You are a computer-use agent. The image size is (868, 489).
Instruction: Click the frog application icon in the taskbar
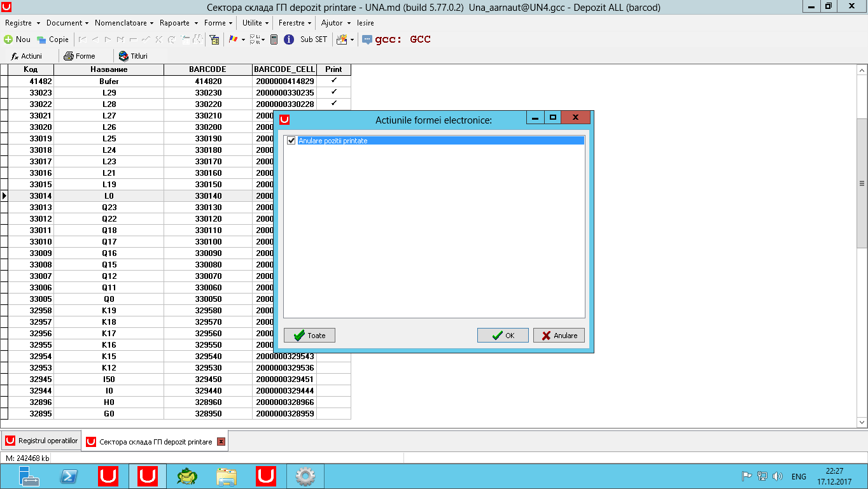[187, 476]
